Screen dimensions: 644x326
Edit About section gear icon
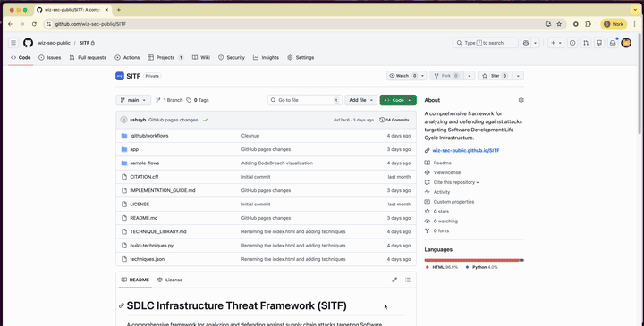click(x=521, y=100)
